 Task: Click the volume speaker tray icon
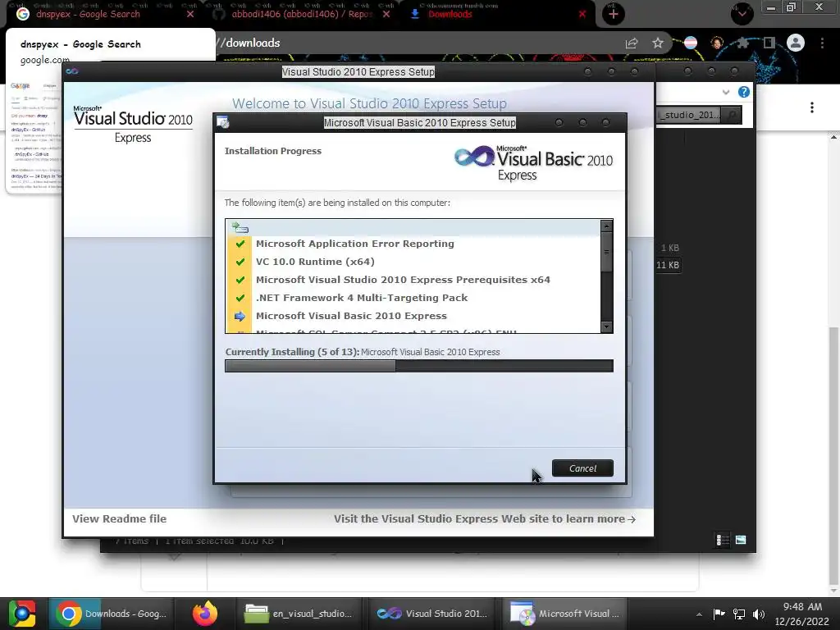point(759,614)
